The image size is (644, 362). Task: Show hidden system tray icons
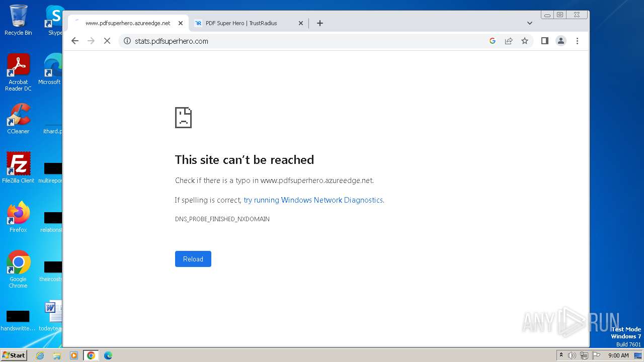tap(561, 355)
